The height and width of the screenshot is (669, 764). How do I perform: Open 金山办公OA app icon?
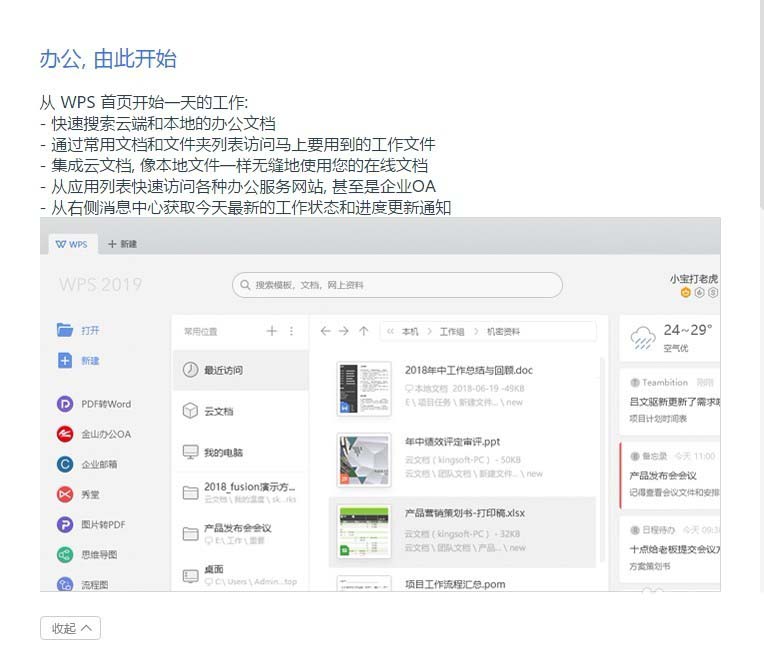coord(65,434)
